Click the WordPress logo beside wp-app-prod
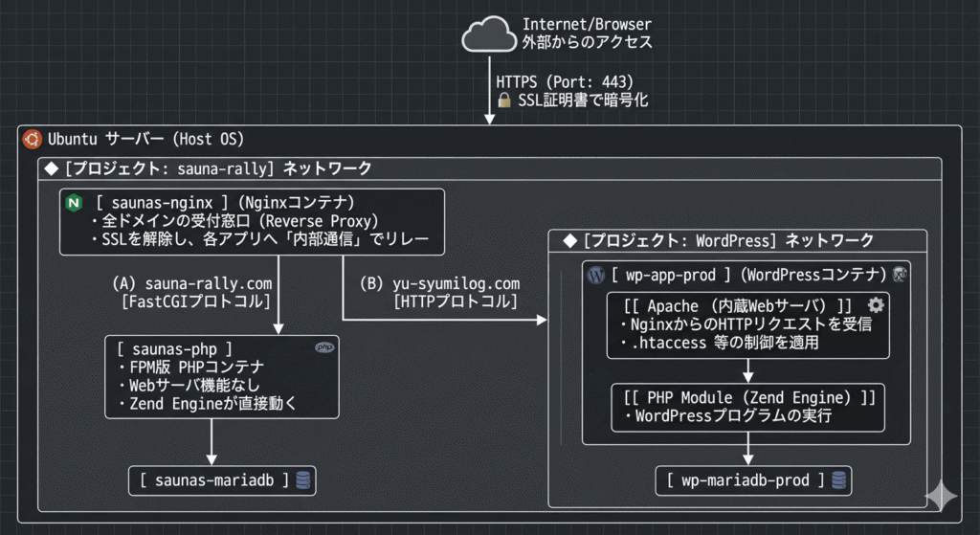 coord(595,276)
